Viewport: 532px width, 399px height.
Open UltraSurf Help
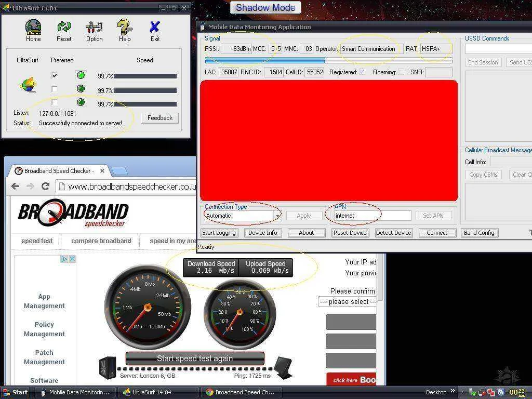click(x=125, y=27)
